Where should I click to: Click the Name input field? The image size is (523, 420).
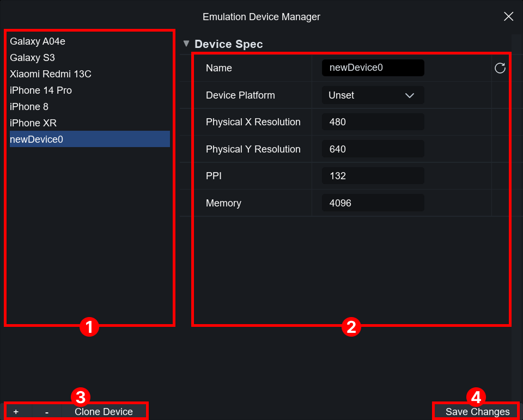click(x=373, y=68)
